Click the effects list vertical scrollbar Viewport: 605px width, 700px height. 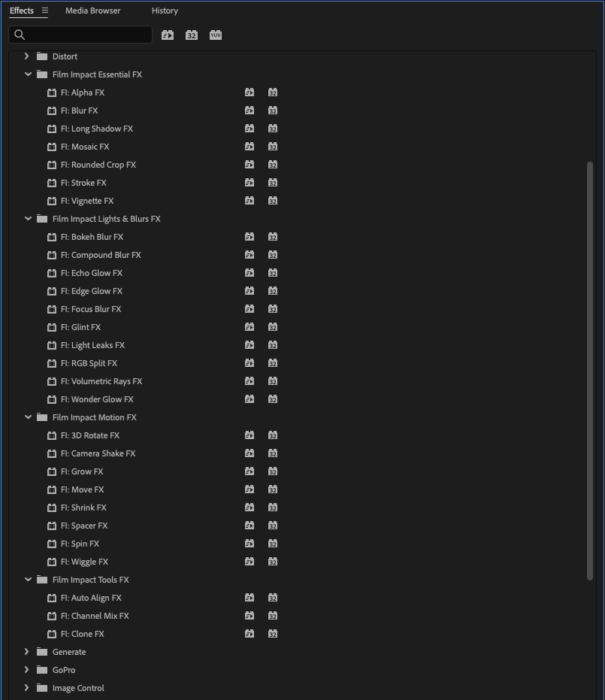coord(590,368)
